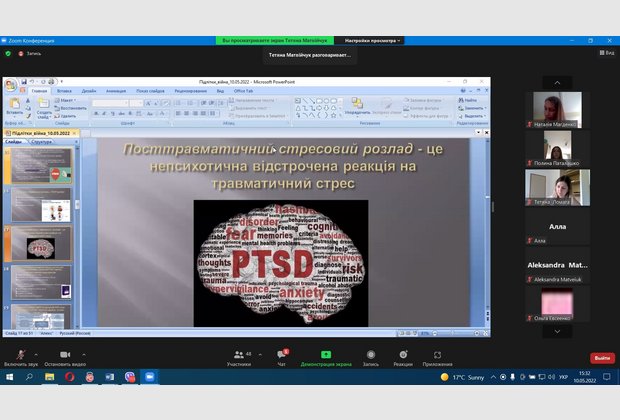This screenshot has height=420, width=620.
Task: Click the red Выйти leave button
Action: pyautogui.click(x=602, y=358)
